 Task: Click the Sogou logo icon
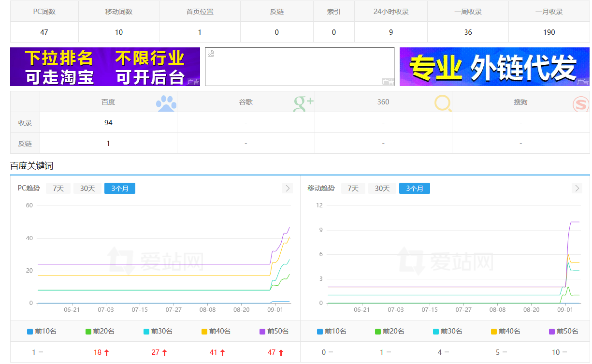pos(580,104)
